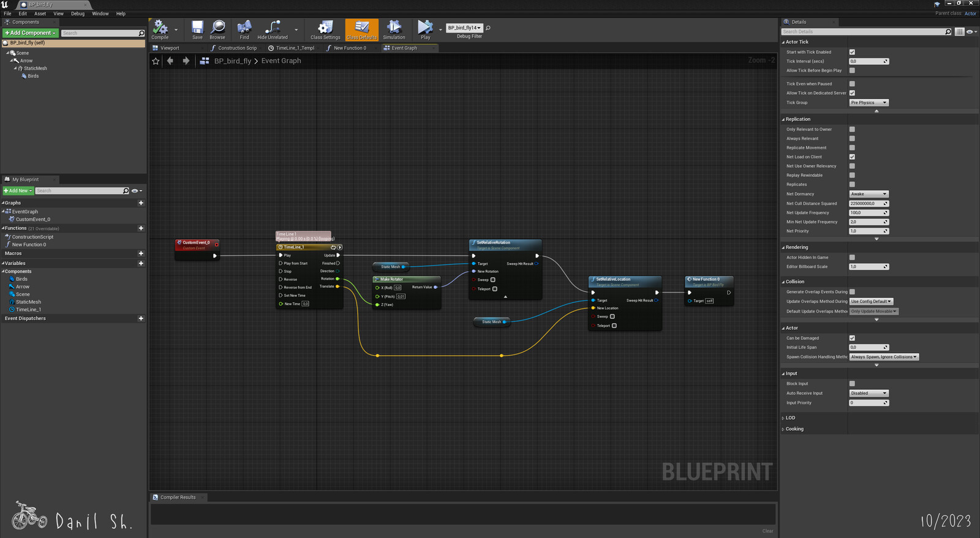Compile the blueprint
Image resolution: width=980 pixels, height=538 pixels.
160,29
